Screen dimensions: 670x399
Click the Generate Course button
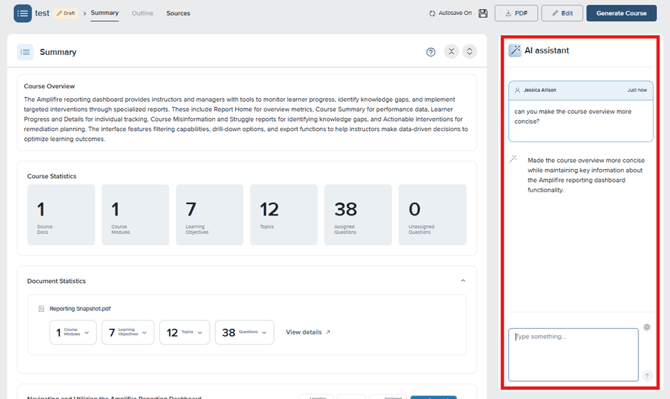click(x=621, y=13)
